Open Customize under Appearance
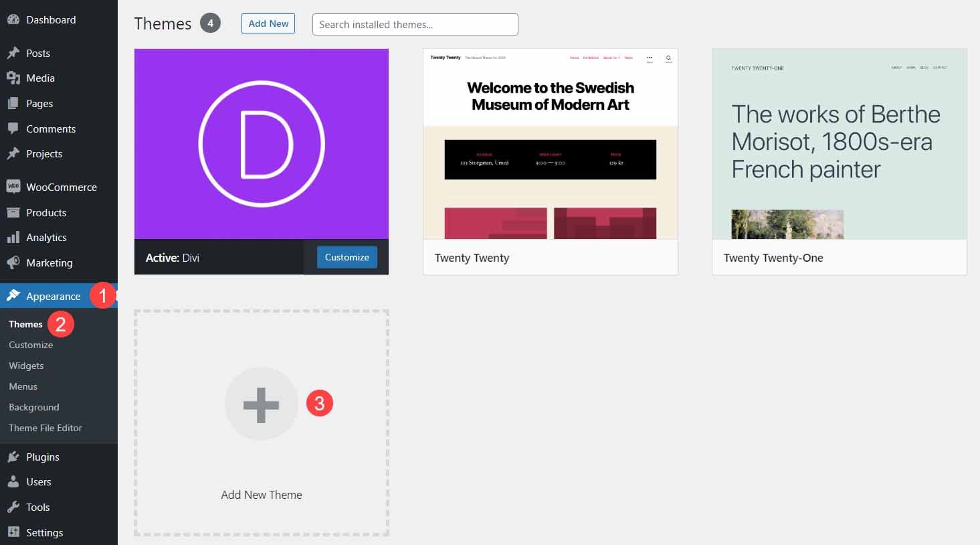 point(31,345)
